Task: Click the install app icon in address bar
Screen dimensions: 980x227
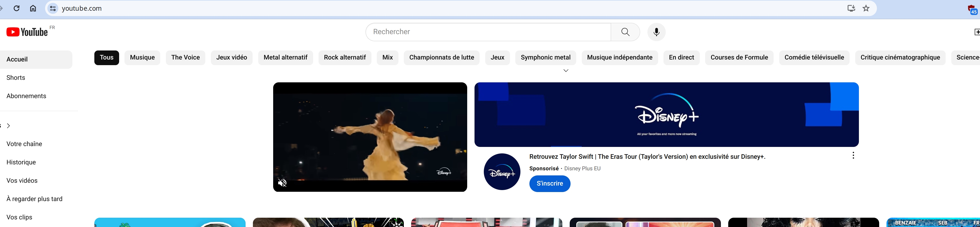Action: pyautogui.click(x=851, y=8)
